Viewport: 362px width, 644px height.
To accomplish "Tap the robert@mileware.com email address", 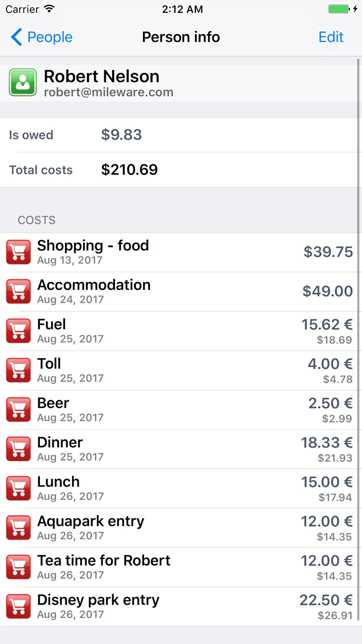I will 109,92.
